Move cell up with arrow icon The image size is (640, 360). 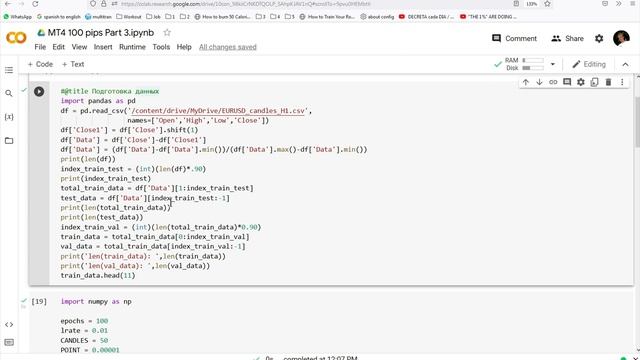[526, 82]
